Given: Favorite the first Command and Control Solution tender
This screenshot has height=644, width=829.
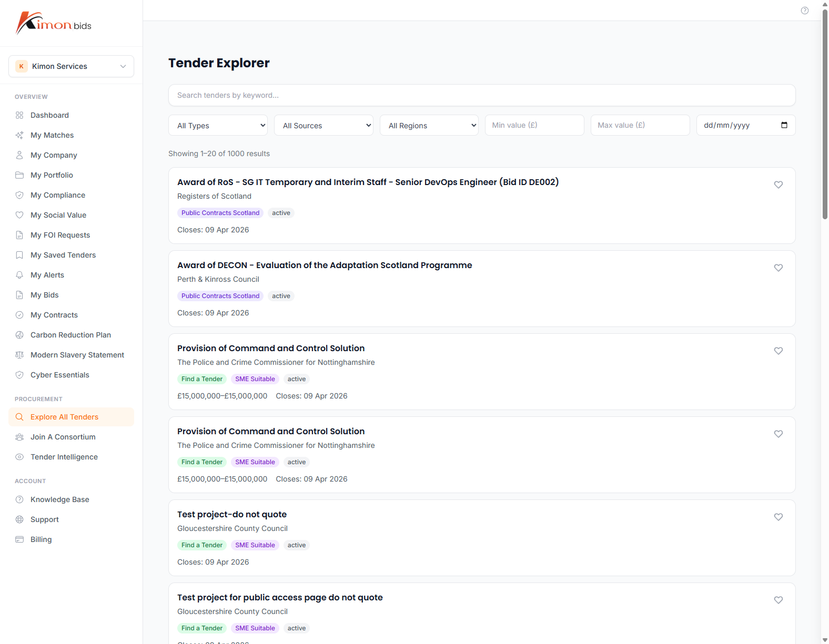Looking at the screenshot, I should [x=779, y=351].
